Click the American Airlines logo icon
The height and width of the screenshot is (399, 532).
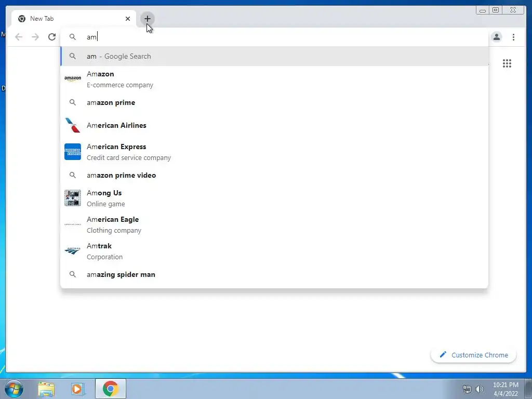tap(73, 125)
